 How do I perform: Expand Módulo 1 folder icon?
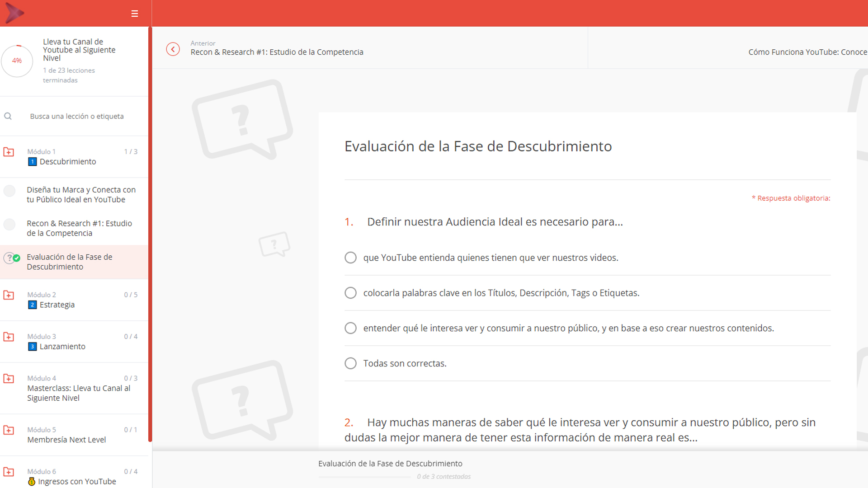click(9, 152)
